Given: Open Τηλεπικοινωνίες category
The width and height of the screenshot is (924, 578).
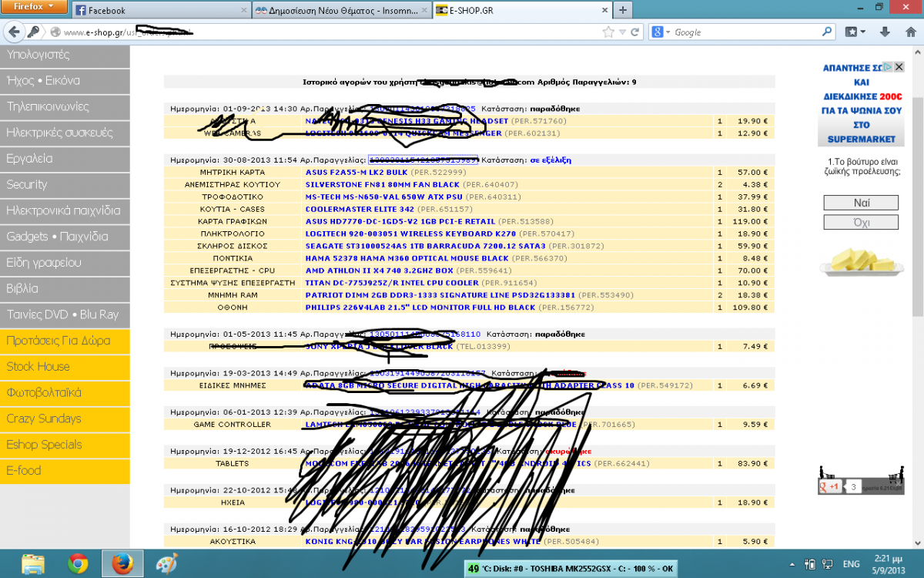Looking at the screenshot, I should [65, 106].
